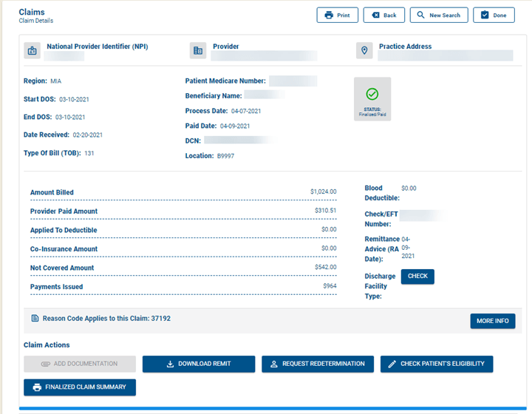Click the Reason Code document icon
Image resolution: width=532 pixels, height=414 pixels.
pos(35,319)
